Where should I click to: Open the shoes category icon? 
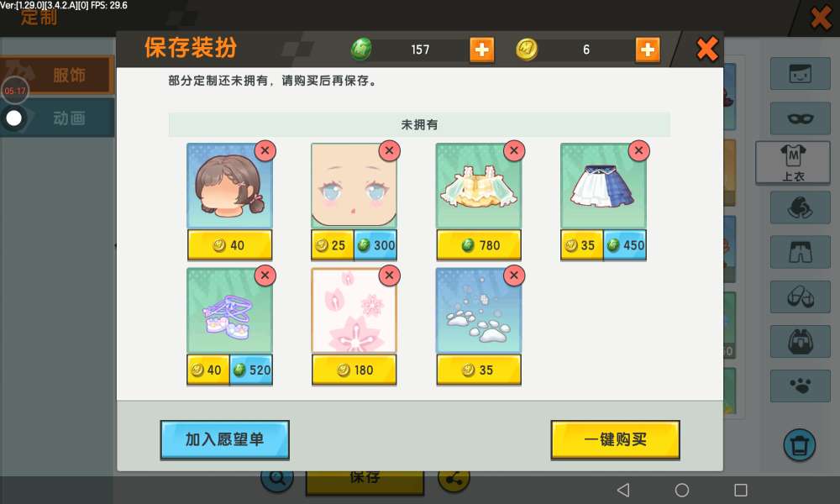click(800, 297)
